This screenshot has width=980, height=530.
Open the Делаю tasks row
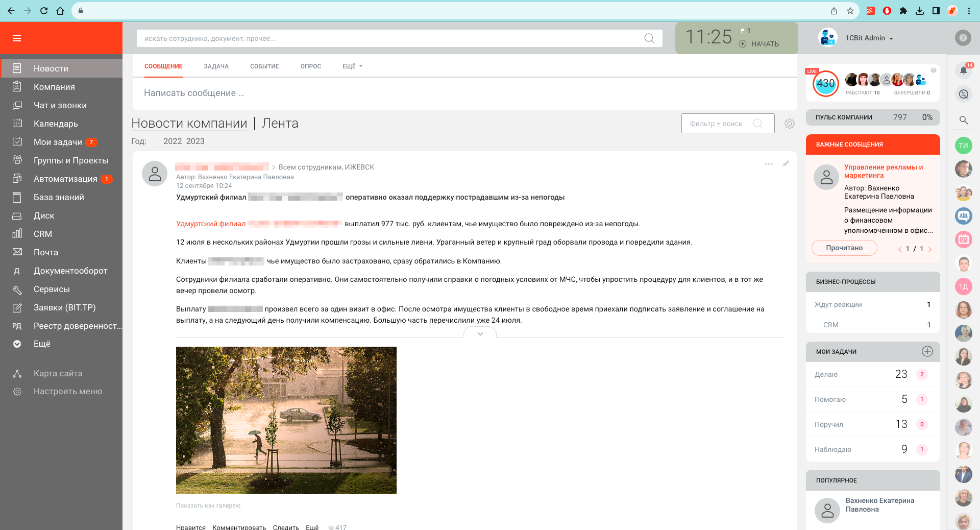click(x=873, y=374)
